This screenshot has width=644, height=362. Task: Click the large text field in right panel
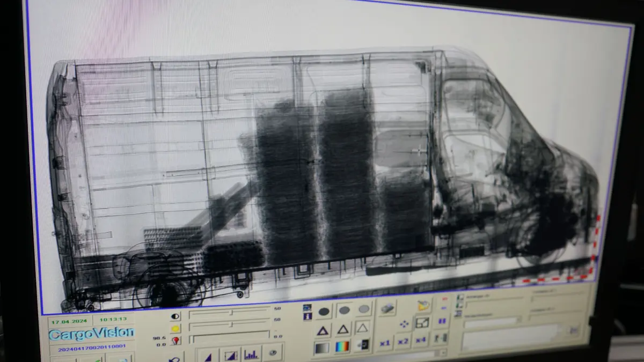tap(510, 338)
